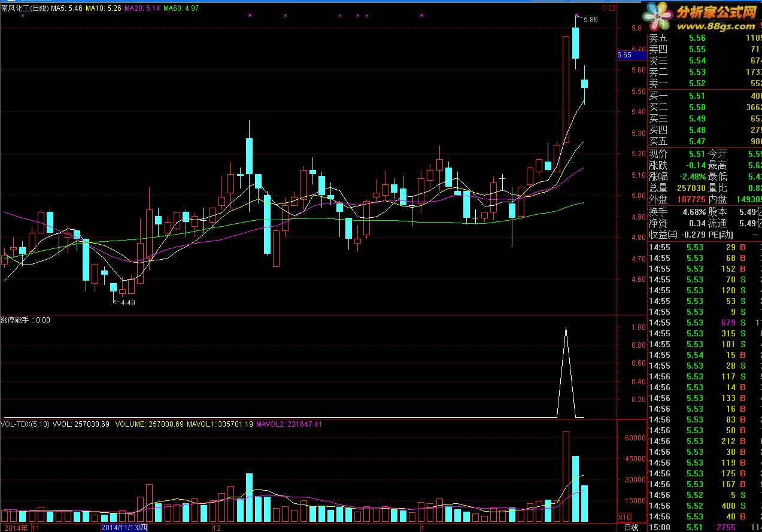Click the 最高 high price label
Image resolution: width=762 pixels, height=532 pixels.
(718, 165)
